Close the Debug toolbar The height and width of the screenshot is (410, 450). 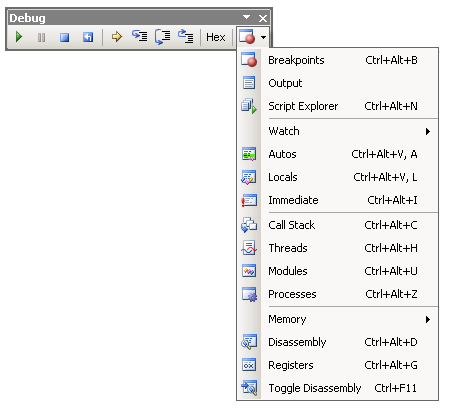(x=263, y=18)
